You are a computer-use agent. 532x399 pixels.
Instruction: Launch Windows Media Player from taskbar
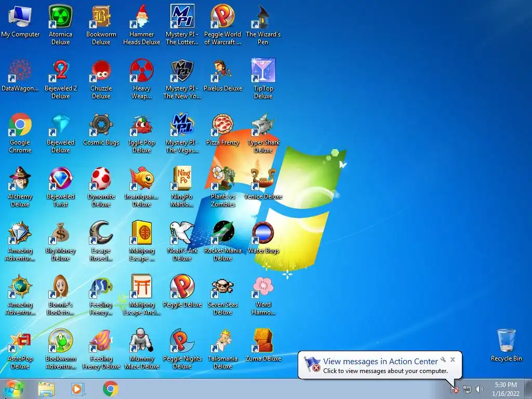coord(77,389)
